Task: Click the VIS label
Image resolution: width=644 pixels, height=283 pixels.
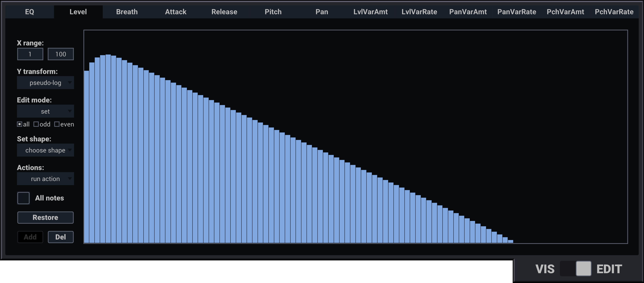Action: 545,269
